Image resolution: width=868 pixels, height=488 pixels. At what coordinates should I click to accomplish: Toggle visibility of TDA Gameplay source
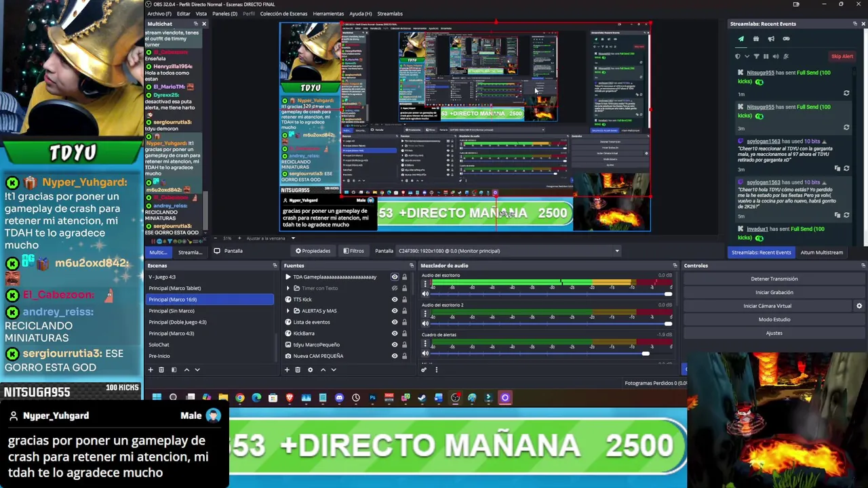[395, 277]
